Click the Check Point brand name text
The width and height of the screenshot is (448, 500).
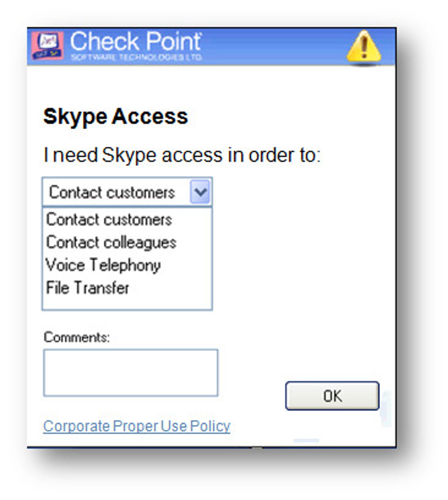136,41
